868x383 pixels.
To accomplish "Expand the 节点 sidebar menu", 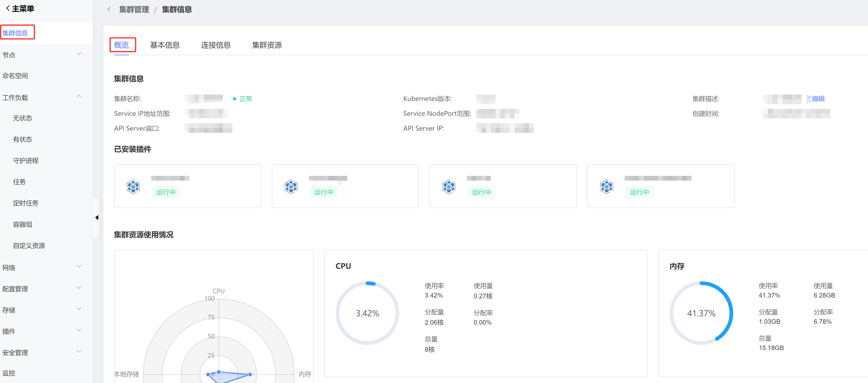I will 79,54.
